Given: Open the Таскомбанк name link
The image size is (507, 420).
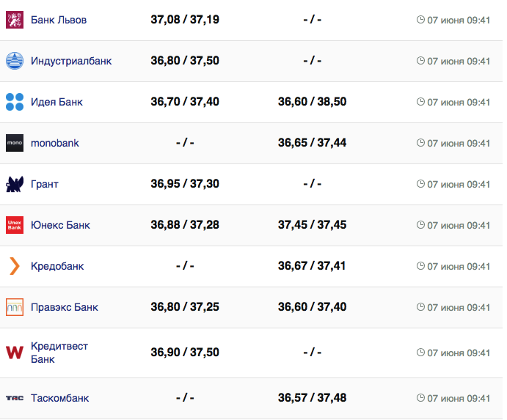Looking at the screenshot, I should [59, 398].
